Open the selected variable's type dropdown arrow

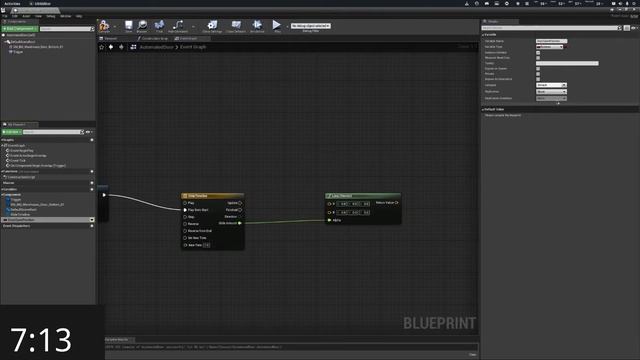point(92,220)
